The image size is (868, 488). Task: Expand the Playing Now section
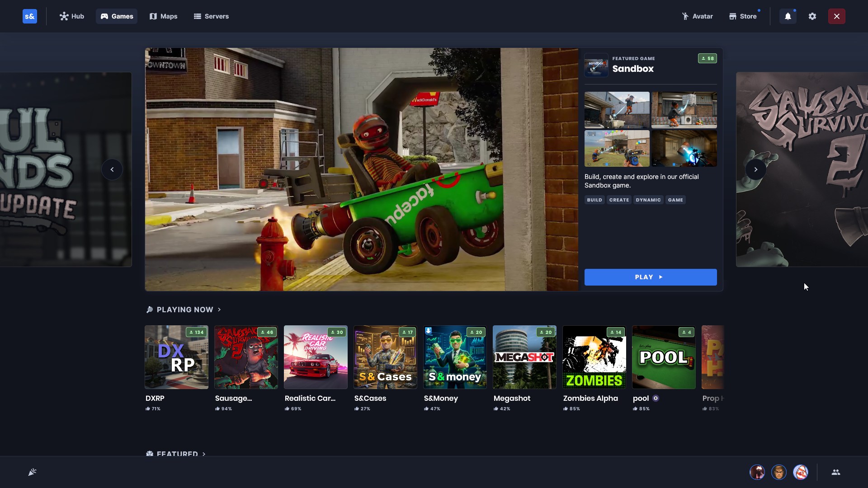pos(184,310)
